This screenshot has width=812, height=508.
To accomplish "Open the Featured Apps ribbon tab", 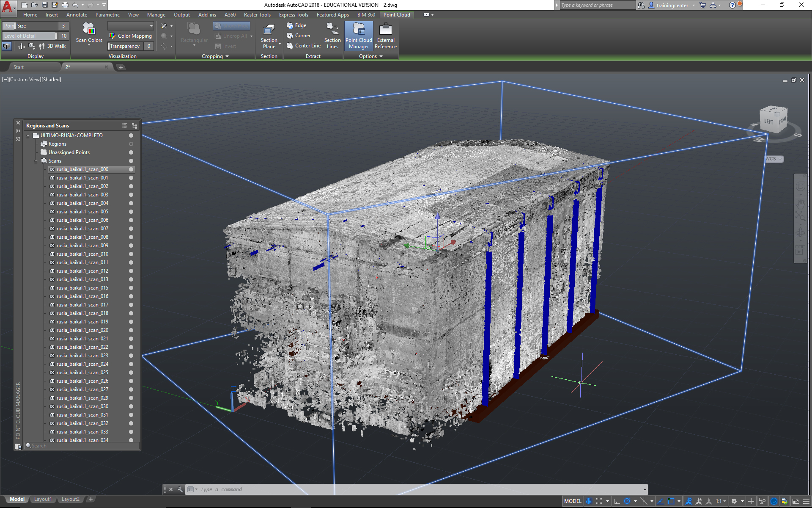I will [332, 15].
